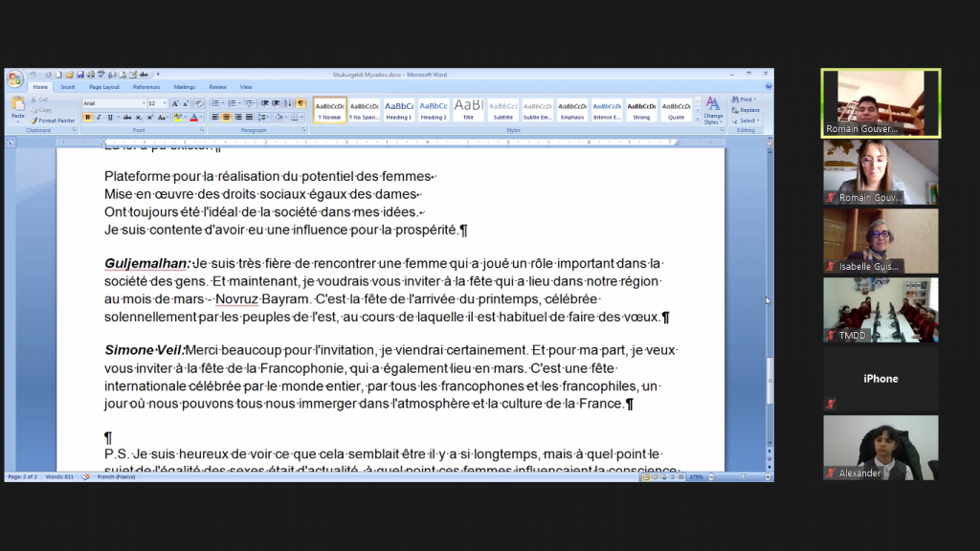
Task: Apply strikethrough formatting icon
Action: point(127,118)
